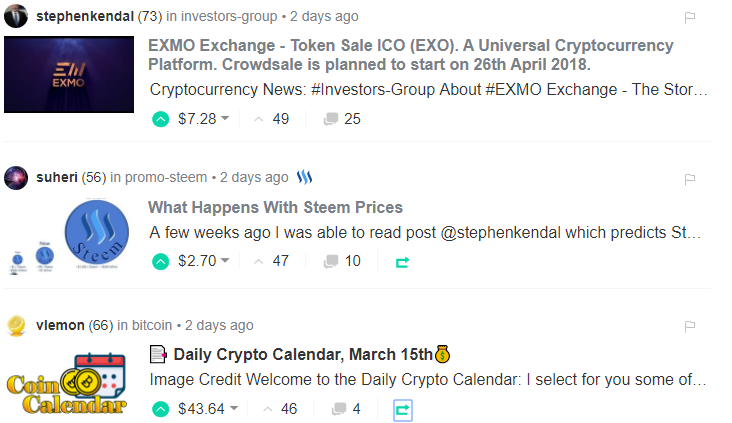Open comments on the EXMO Exchange post
This screenshot has width=732, height=423.
(x=342, y=119)
